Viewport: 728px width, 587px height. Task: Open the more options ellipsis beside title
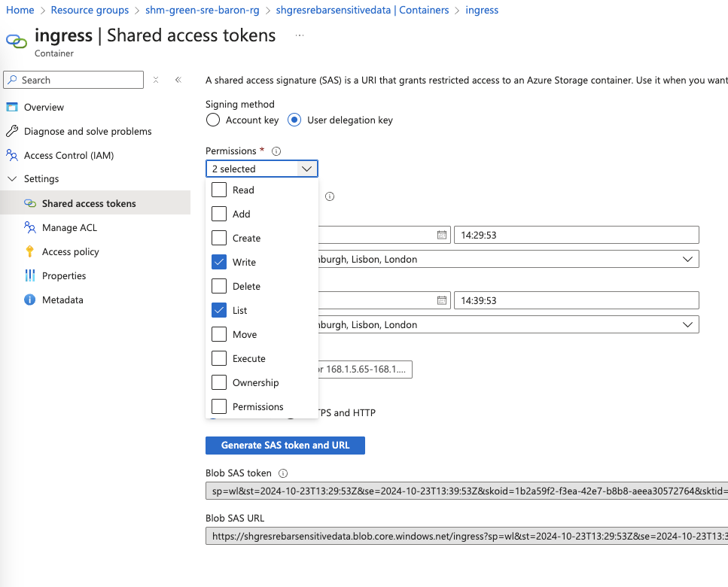[300, 35]
